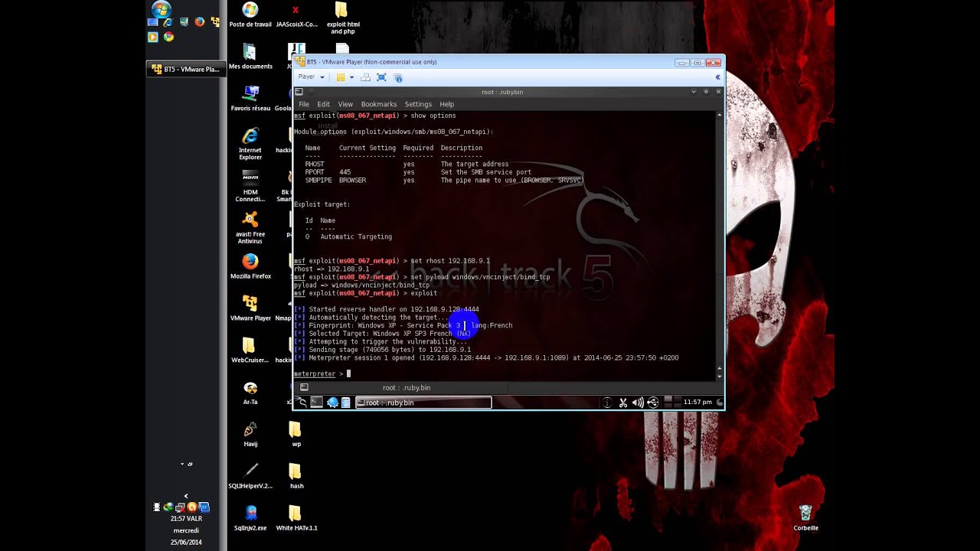Open SQLIHelperV.2 desktop icon
Image resolution: width=980 pixels, height=551 pixels.
(250, 476)
